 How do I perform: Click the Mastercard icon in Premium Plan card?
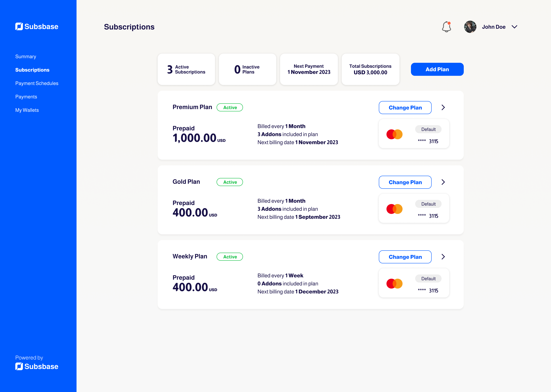pos(394,134)
